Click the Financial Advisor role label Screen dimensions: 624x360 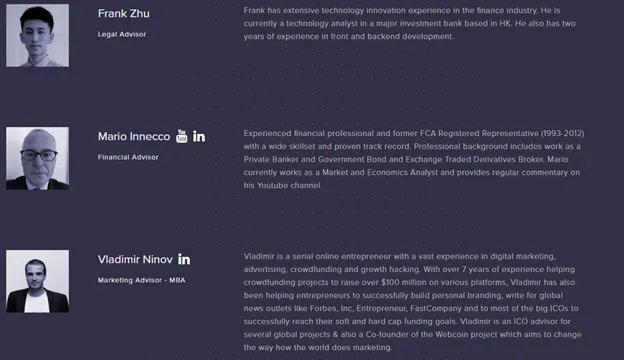pyautogui.click(x=128, y=157)
